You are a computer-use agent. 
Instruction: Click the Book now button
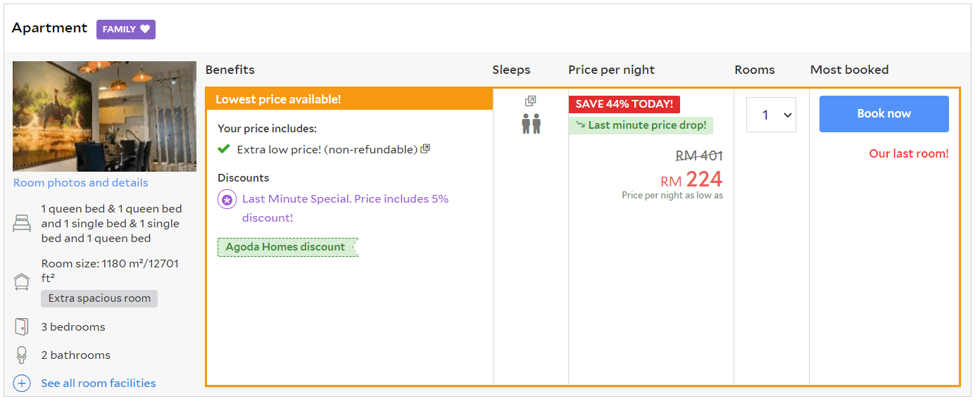pos(884,114)
